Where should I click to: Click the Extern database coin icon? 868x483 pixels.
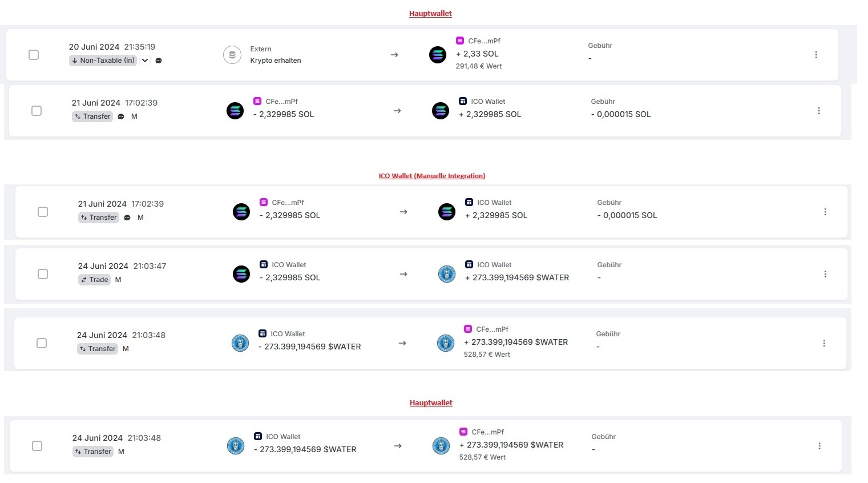pyautogui.click(x=232, y=55)
